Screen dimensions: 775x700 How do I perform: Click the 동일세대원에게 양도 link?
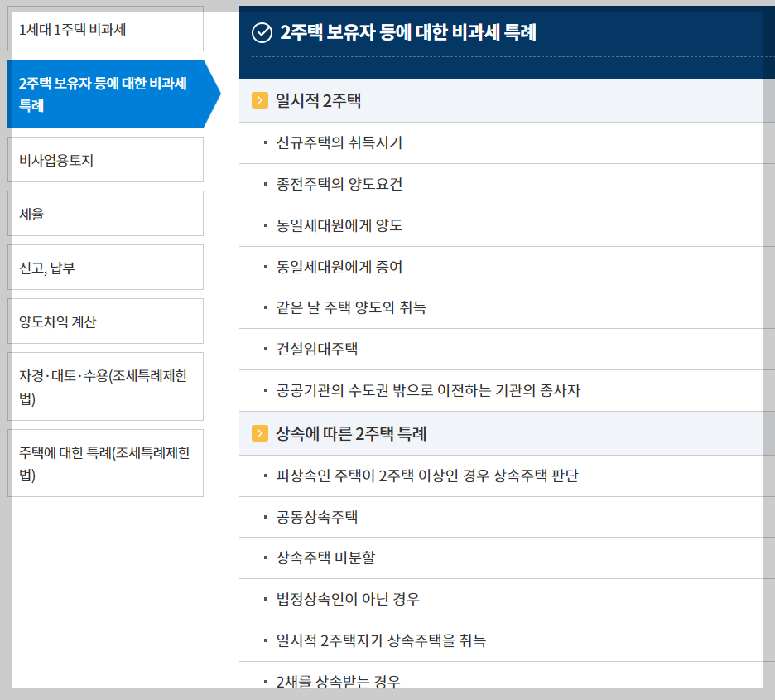339,225
